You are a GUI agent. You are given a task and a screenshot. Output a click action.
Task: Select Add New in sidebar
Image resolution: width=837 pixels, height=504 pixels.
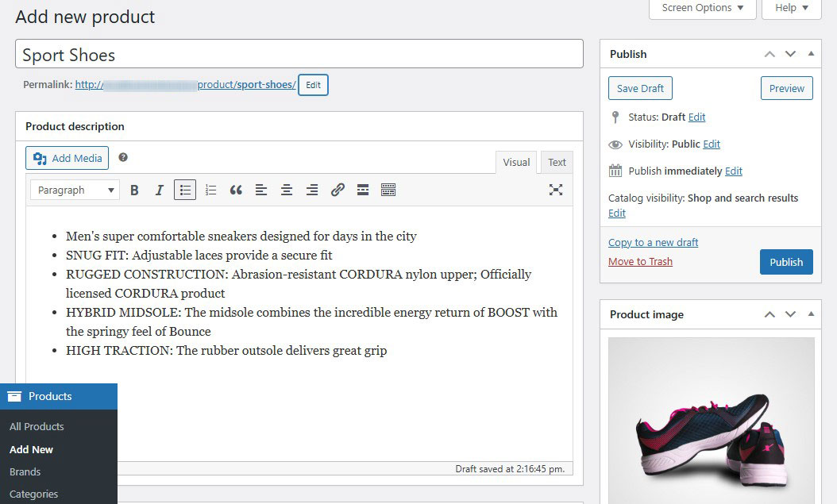pyautogui.click(x=32, y=449)
